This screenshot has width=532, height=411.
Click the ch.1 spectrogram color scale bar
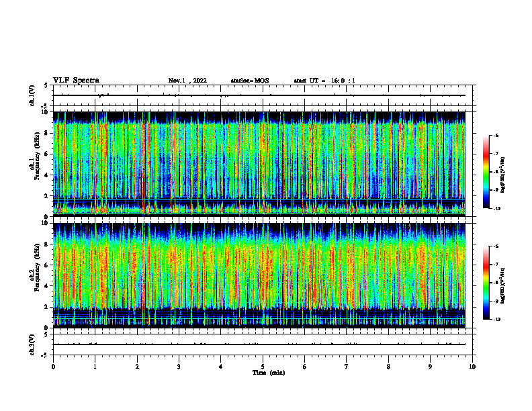(x=486, y=172)
